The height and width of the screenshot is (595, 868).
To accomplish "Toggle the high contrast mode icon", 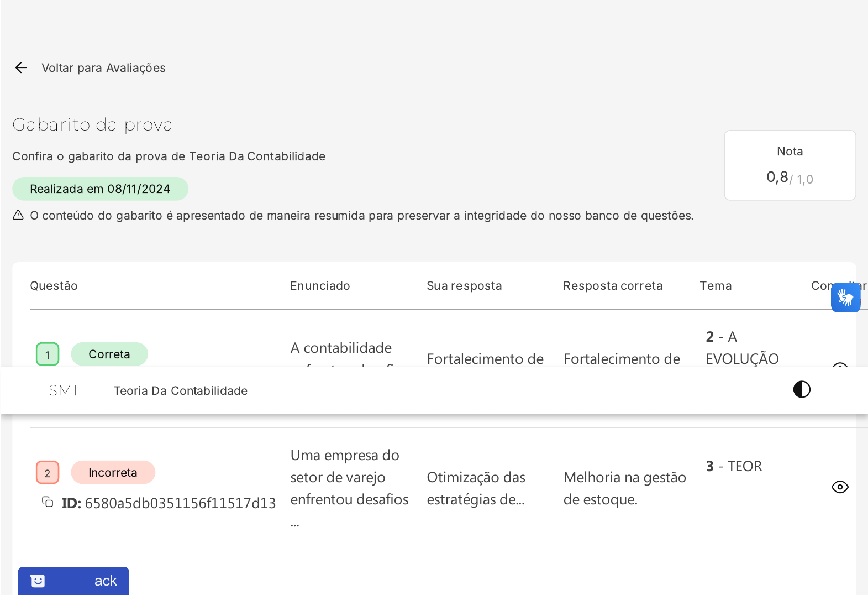I will [x=801, y=390].
